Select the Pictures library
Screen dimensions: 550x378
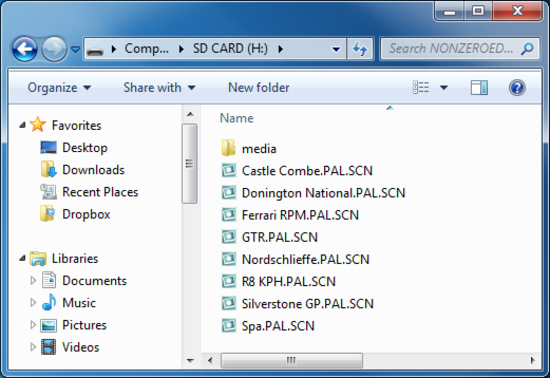point(85,325)
